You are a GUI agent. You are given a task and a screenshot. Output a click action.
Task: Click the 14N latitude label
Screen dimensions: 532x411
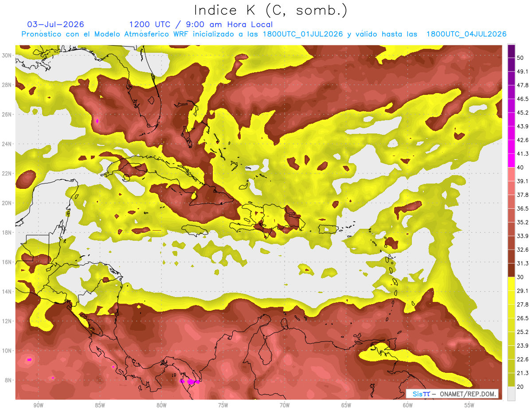(8, 291)
